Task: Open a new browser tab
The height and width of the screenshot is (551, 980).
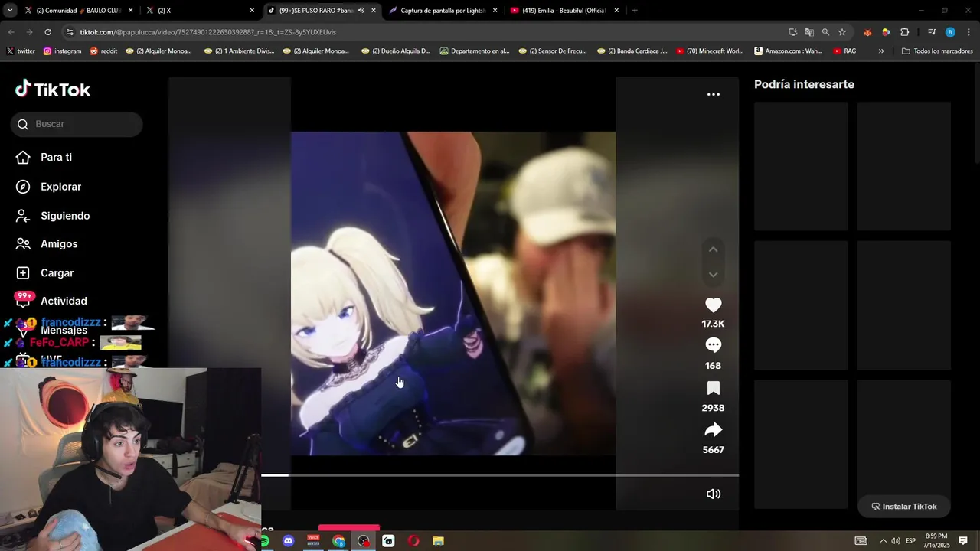Action: point(635,11)
